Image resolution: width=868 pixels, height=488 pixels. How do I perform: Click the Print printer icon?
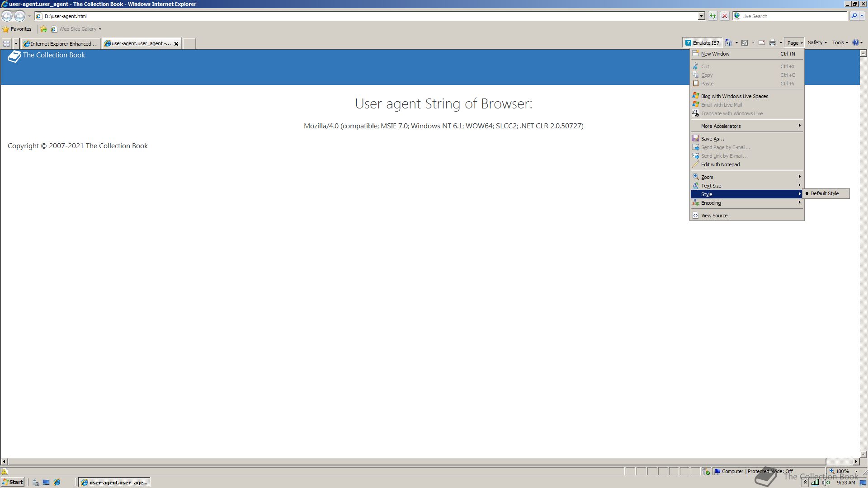(773, 43)
